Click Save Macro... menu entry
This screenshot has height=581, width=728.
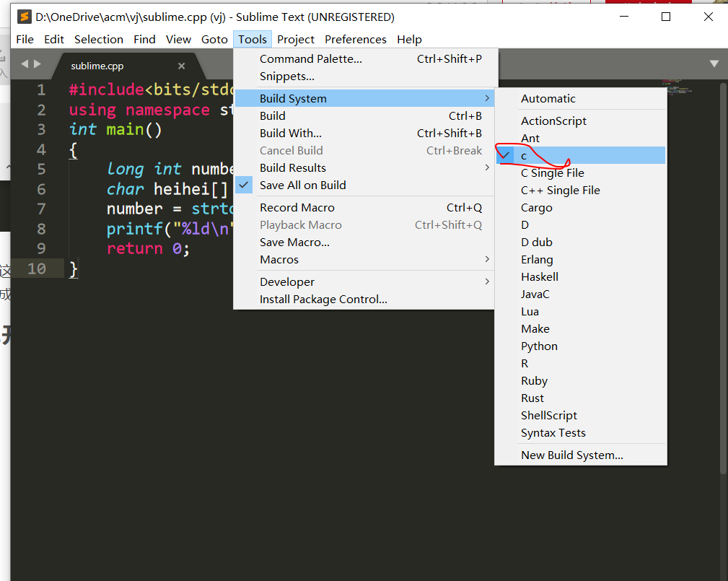[364, 242]
